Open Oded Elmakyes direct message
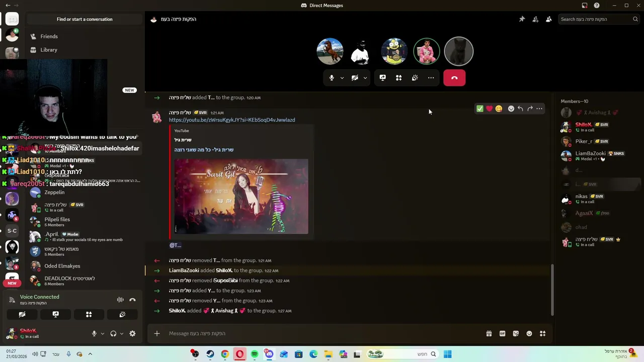The height and width of the screenshot is (362, 644). pos(85,266)
